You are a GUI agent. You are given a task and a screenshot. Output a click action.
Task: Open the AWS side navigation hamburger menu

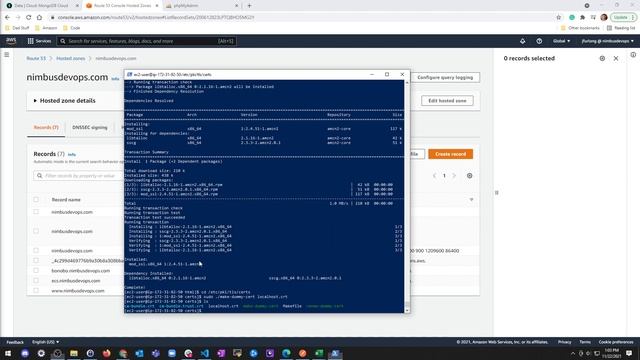coord(7,54)
